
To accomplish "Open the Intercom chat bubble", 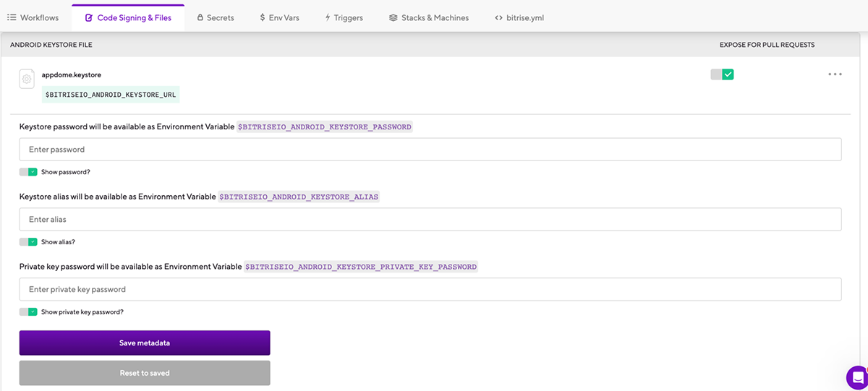I will (x=857, y=377).
